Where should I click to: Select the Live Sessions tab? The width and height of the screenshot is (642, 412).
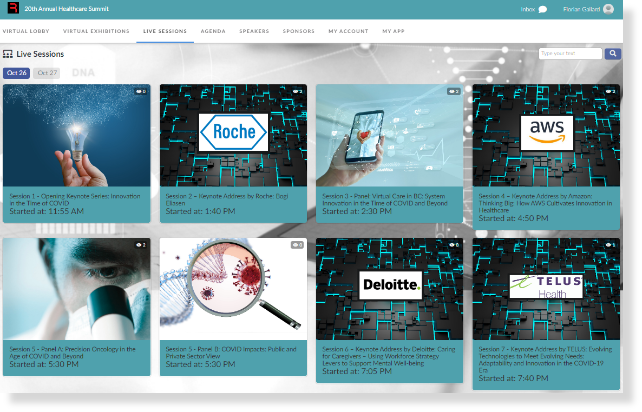pyautogui.click(x=165, y=31)
